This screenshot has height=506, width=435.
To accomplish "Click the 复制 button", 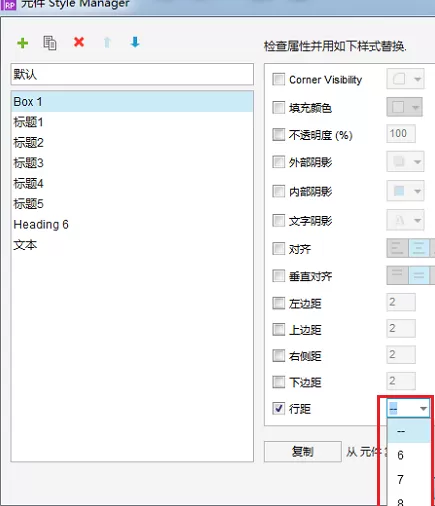I will point(303,452).
